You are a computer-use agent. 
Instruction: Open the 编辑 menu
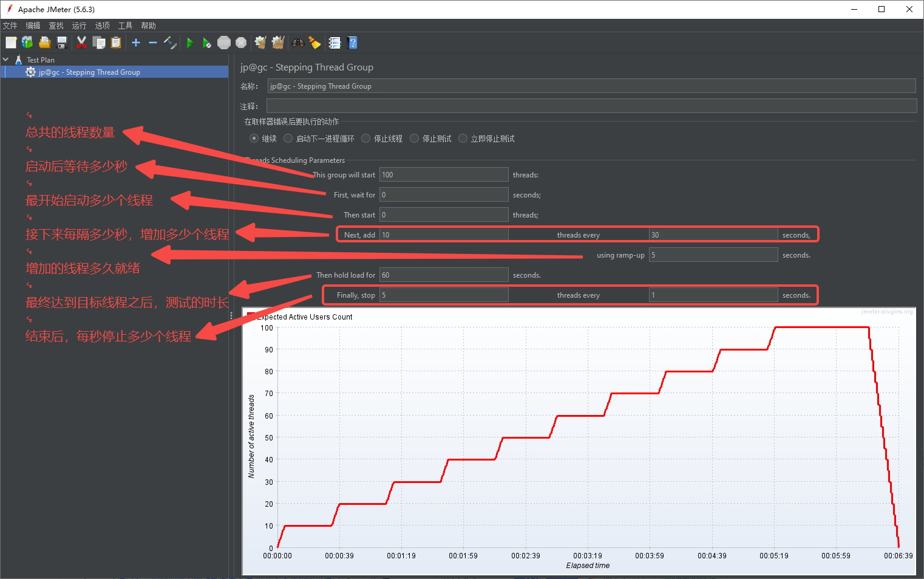pos(33,26)
